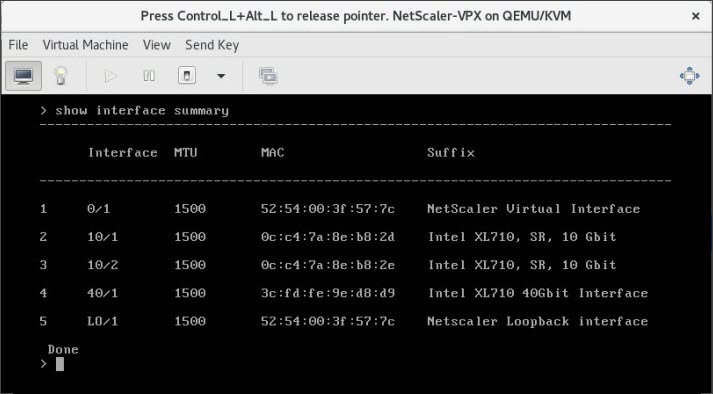
Task: Click the MAC address of interface 40/1
Action: coord(328,293)
